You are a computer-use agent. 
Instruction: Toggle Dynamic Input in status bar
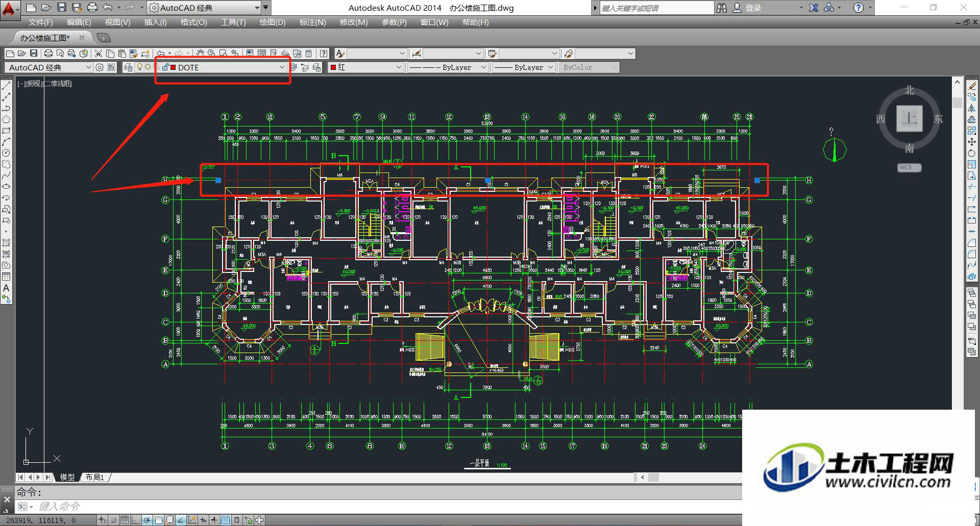tap(203, 520)
